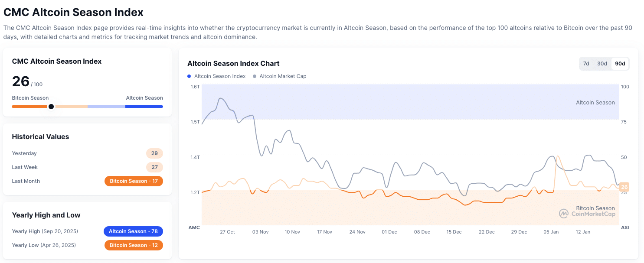
Task: Click the black marker on the season gauge bar
Action: click(51, 106)
